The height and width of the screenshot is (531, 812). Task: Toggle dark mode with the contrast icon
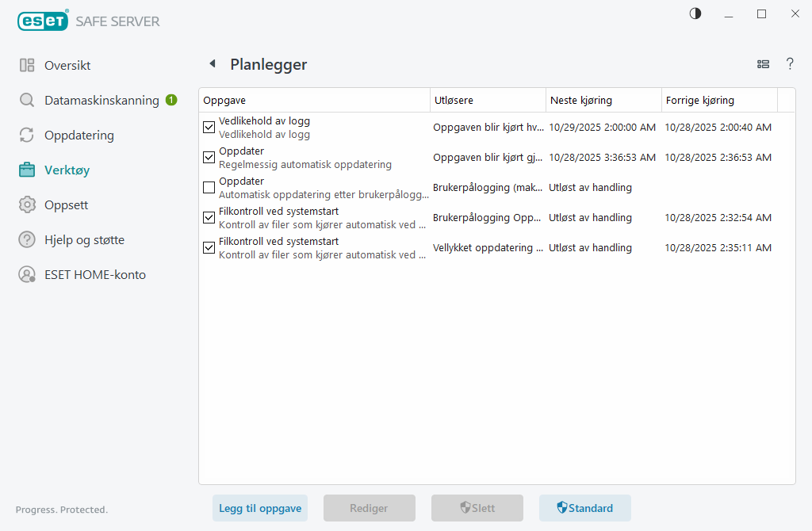695,13
